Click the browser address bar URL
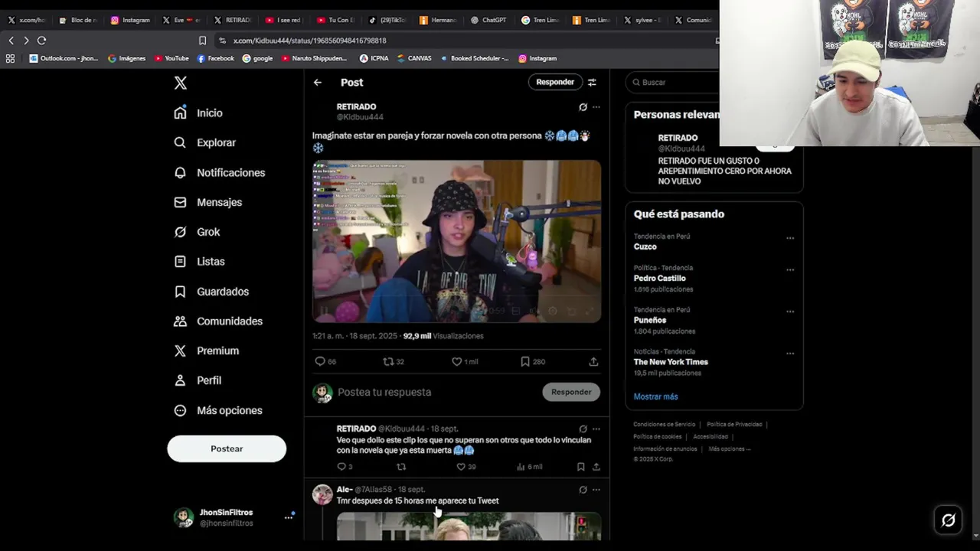980x551 pixels. [309, 41]
